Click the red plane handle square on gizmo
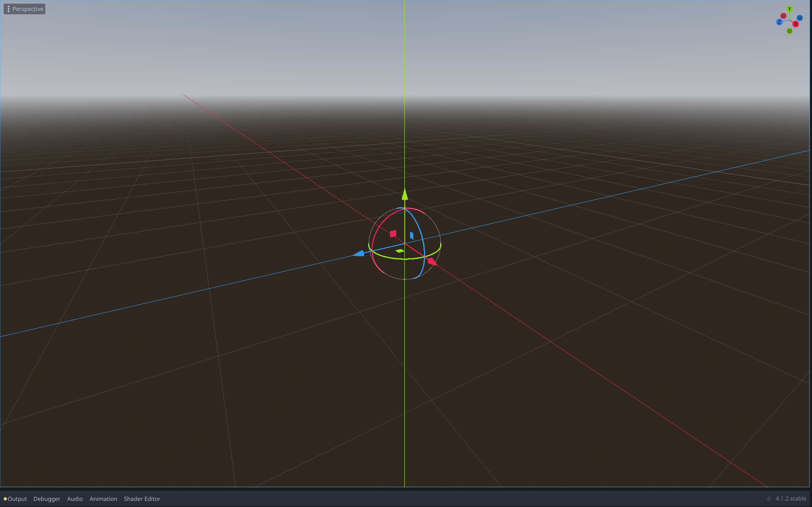 pyautogui.click(x=393, y=234)
